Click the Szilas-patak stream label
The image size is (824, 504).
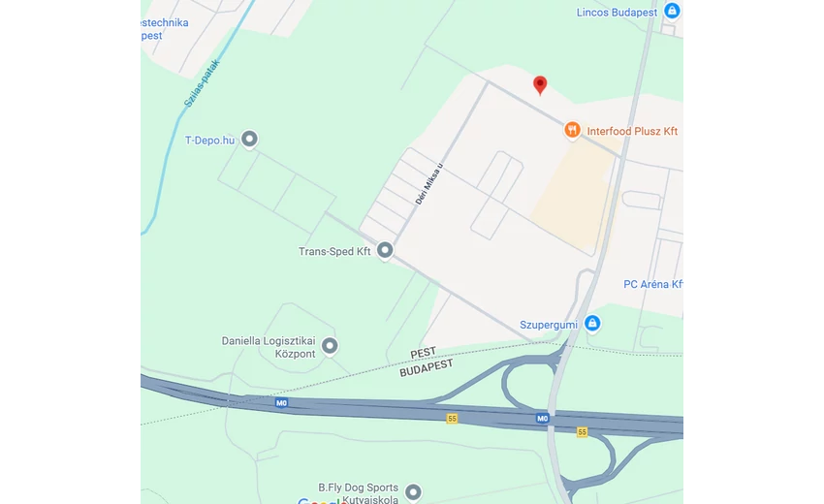(x=202, y=83)
